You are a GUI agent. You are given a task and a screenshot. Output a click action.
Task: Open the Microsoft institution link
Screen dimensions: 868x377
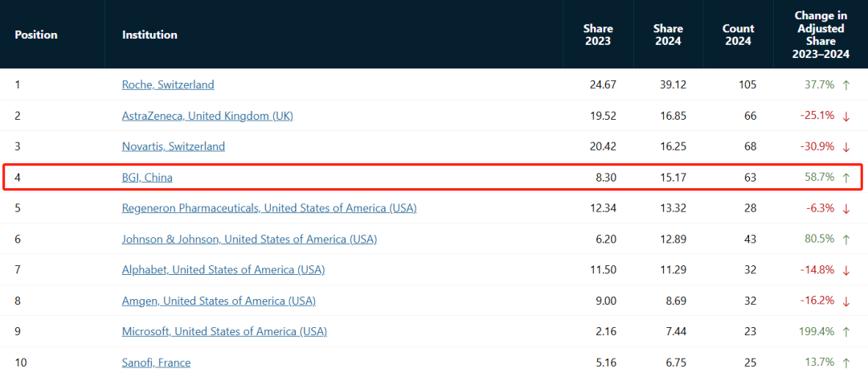224,332
